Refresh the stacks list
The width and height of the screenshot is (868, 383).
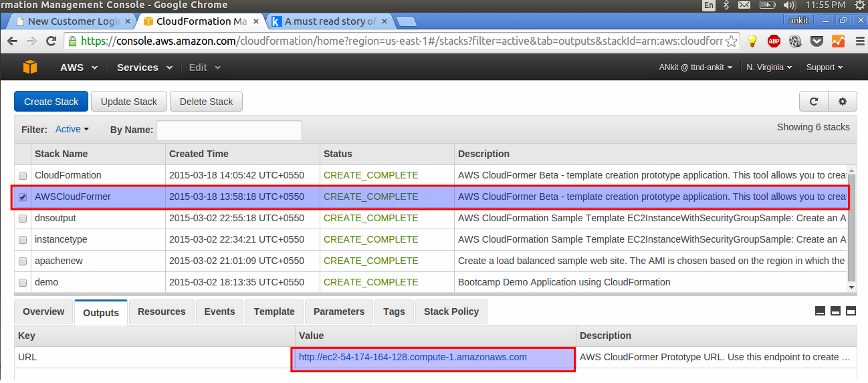pos(814,102)
